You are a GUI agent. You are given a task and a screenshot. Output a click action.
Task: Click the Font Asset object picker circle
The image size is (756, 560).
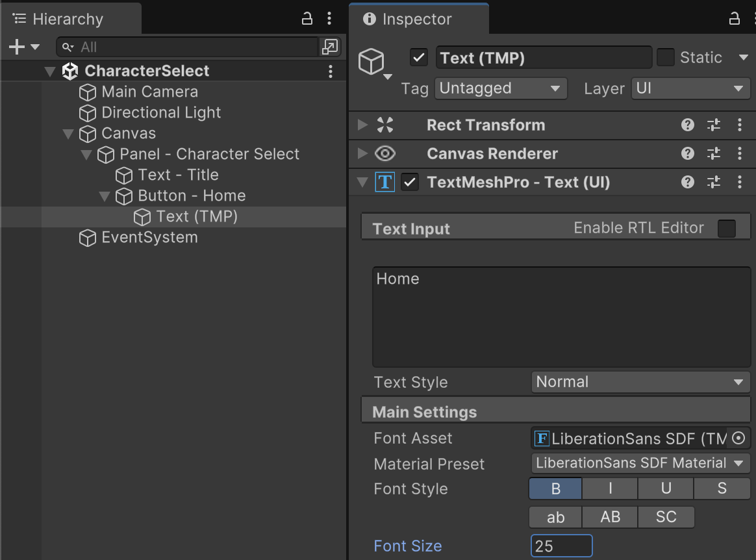point(738,439)
